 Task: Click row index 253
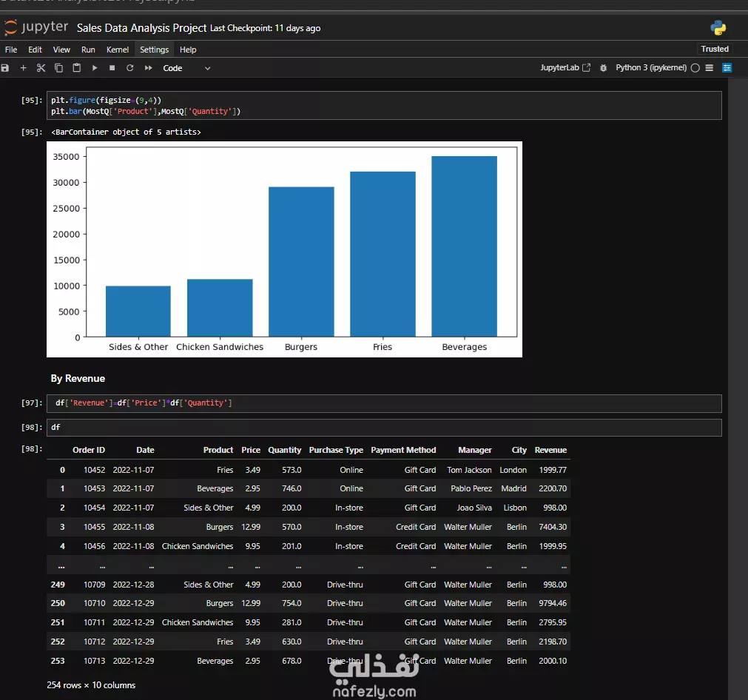tap(58, 661)
